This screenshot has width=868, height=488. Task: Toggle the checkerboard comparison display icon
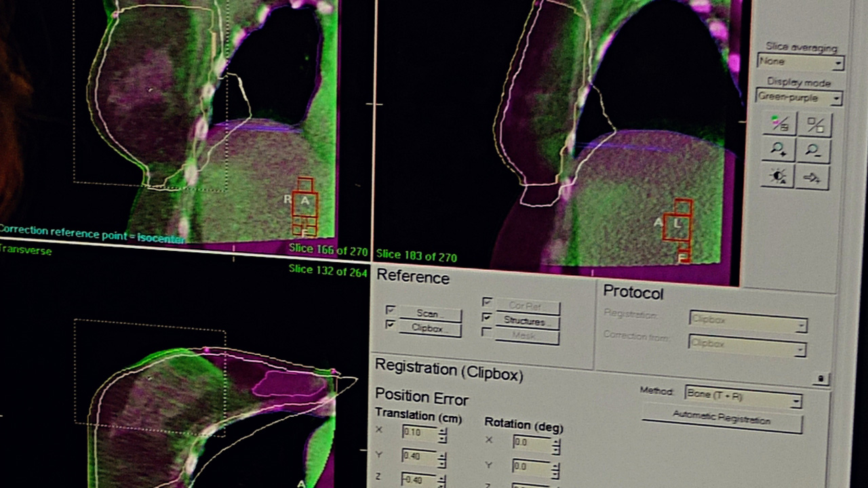[x=815, y=123]
